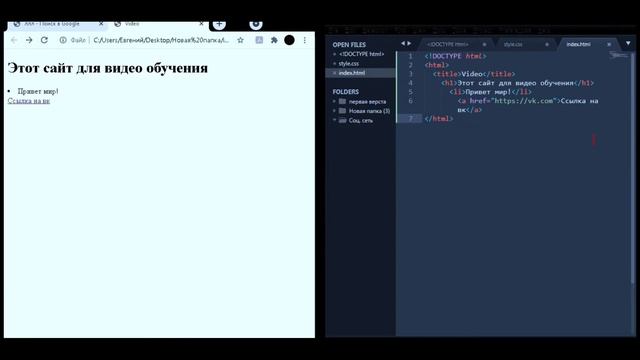Place cursor at closing '</html>' tag

pos(439,119)
